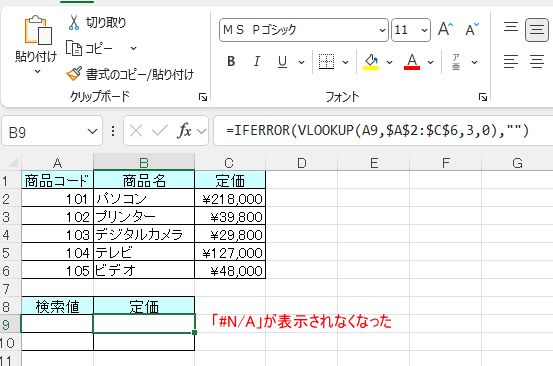Apply the red font color A
This screenshot has height=366, width=553.
pos(412,62)
